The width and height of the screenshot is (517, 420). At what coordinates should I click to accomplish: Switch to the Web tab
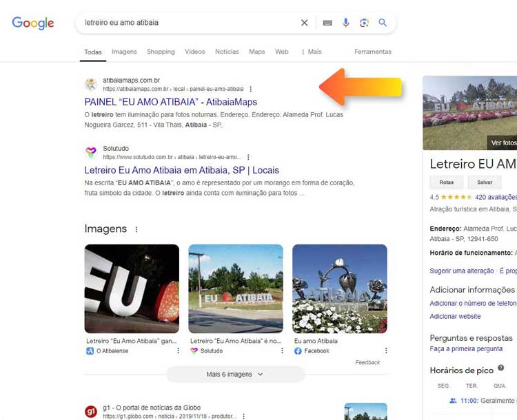(281, 52)
